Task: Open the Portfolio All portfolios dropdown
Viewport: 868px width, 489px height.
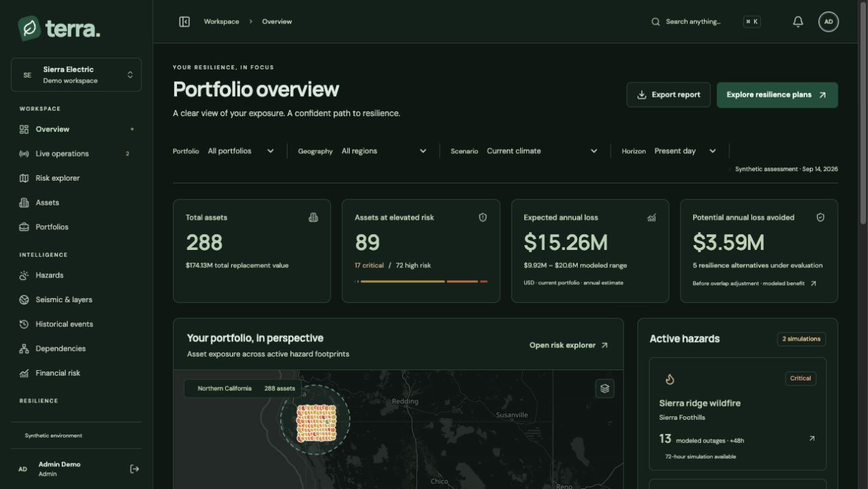Action: tap(241, 151)
